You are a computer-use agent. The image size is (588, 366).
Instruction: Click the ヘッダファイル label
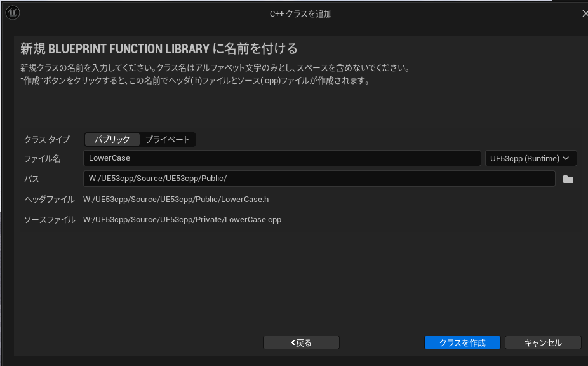[50, 200]
